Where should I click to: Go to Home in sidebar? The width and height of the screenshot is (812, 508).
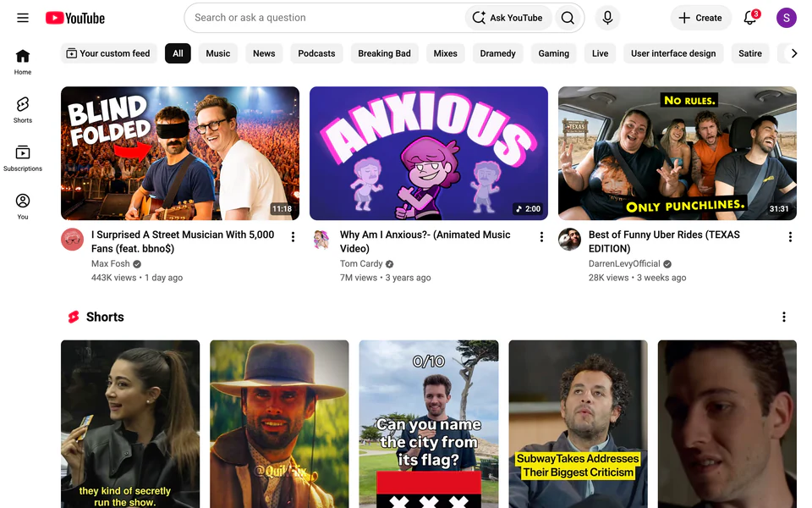point(23,62)
